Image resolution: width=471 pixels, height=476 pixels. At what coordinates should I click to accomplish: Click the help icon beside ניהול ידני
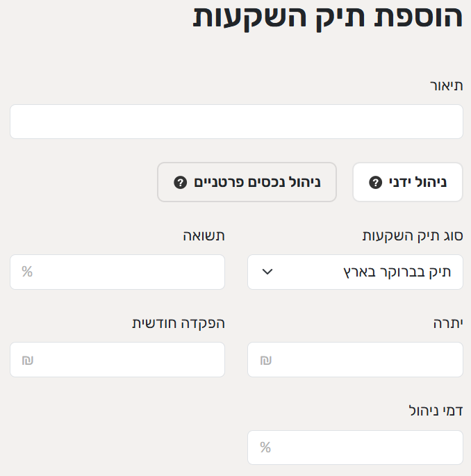pyautogui.click(x=376, y=183)
